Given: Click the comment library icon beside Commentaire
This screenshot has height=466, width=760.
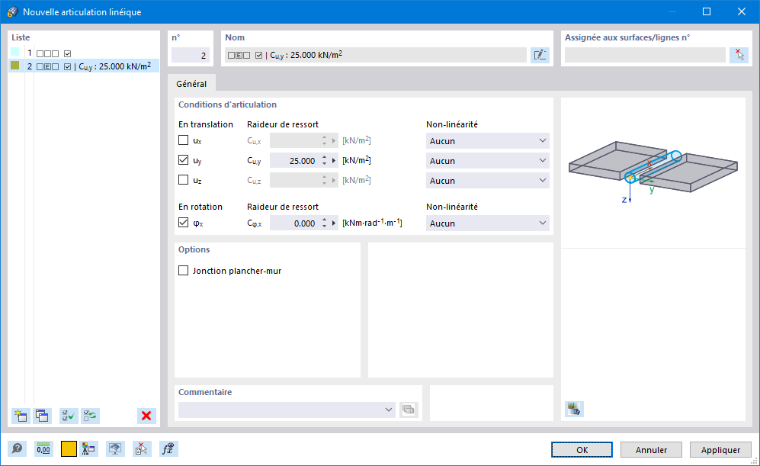Looking at the screenshot, I should coord(409,410).
